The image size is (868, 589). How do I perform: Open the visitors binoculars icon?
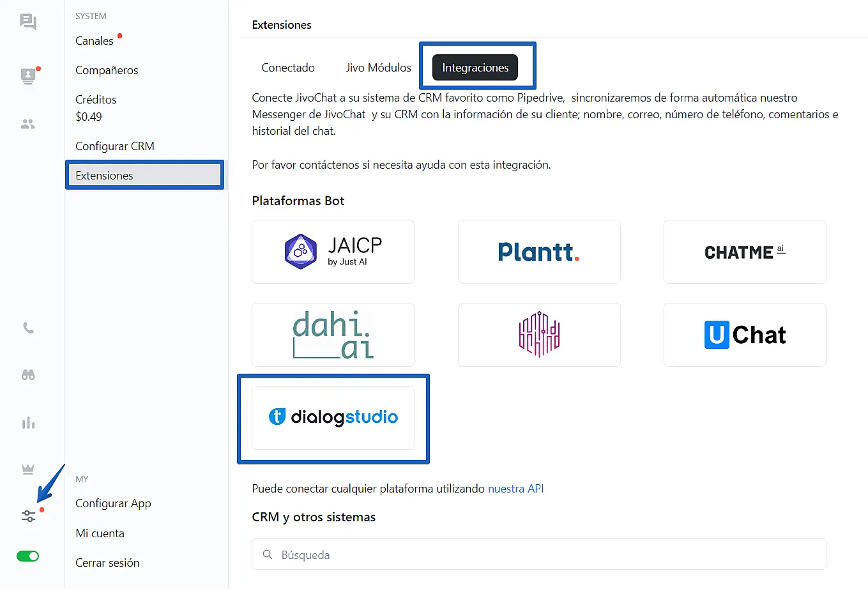[28, 375]
